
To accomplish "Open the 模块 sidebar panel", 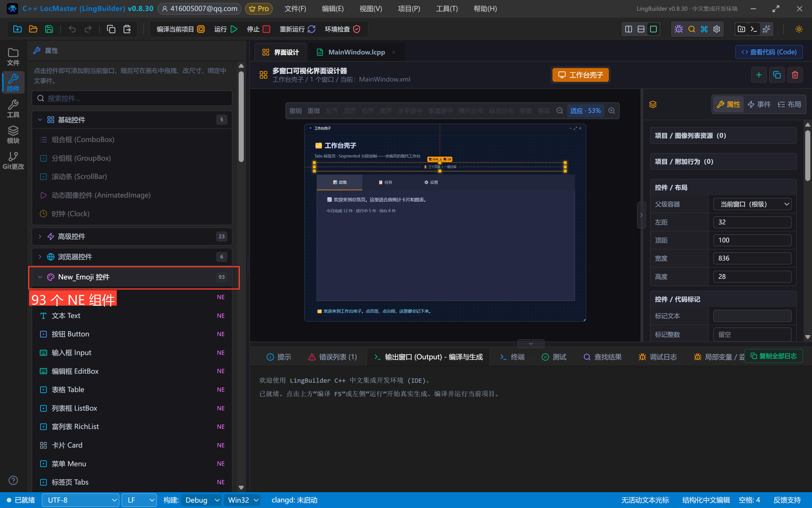I will (x=13, y=134).
